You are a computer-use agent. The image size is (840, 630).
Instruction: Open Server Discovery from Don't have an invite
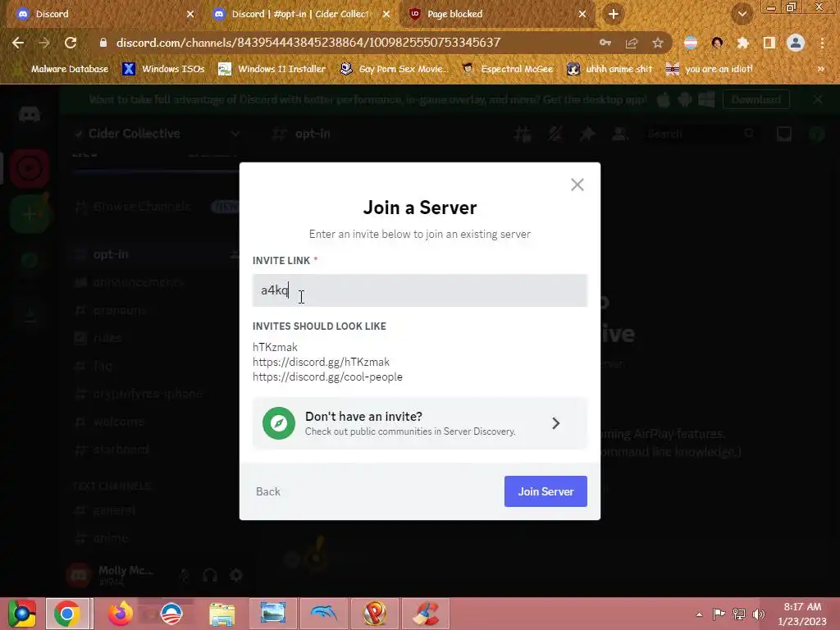tap(419, 423)
